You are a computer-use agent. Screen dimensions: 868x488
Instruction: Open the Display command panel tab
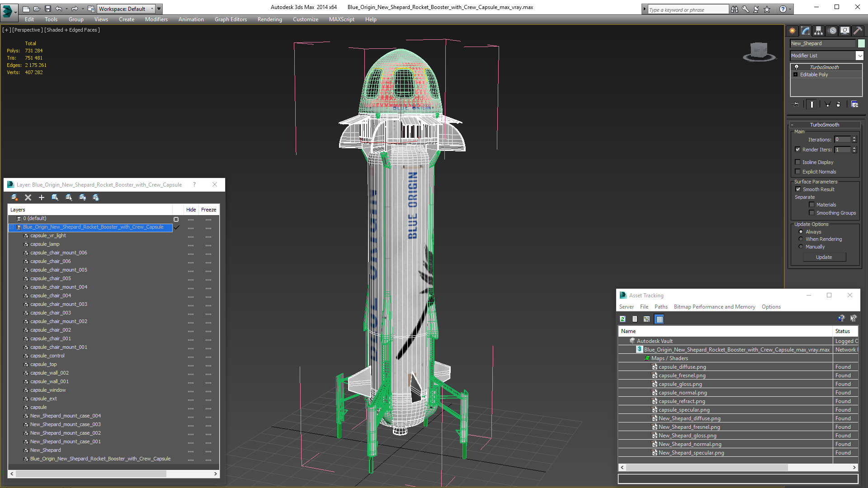[x=845, y=31]
